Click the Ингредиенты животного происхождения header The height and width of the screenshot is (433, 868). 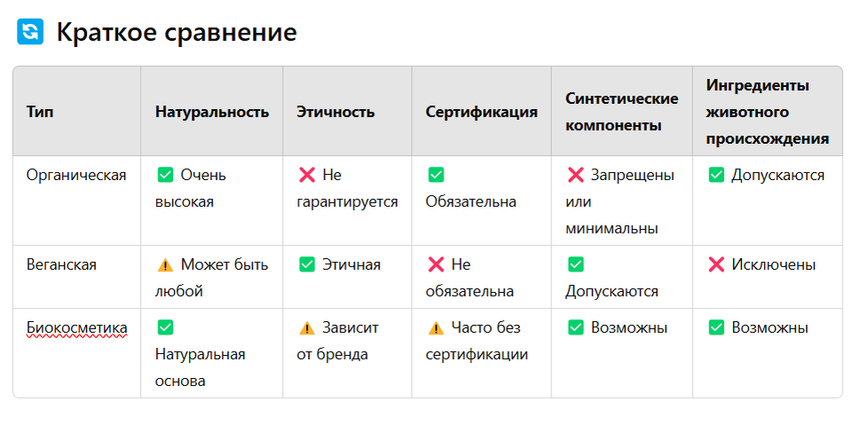[x=767, y=112]
